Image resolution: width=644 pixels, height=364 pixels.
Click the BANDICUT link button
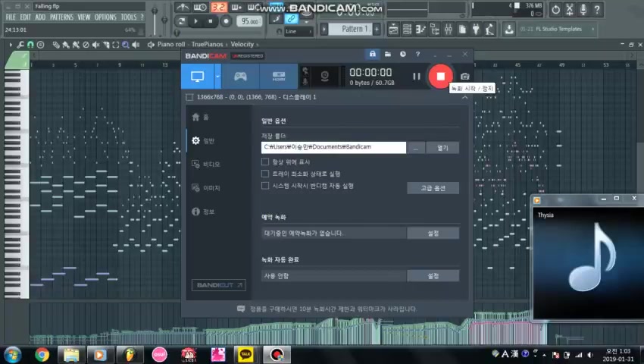[x=218, y=285]
